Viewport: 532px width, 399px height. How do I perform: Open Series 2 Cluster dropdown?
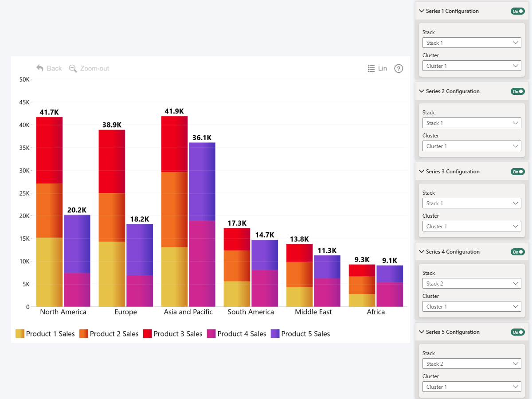click(471, 146)
